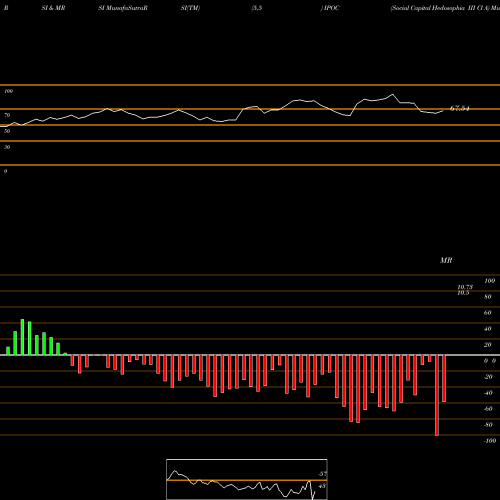Screen dimensions: 500x500
Task: Click the '50' label on RSI axis
Action: 7,131
